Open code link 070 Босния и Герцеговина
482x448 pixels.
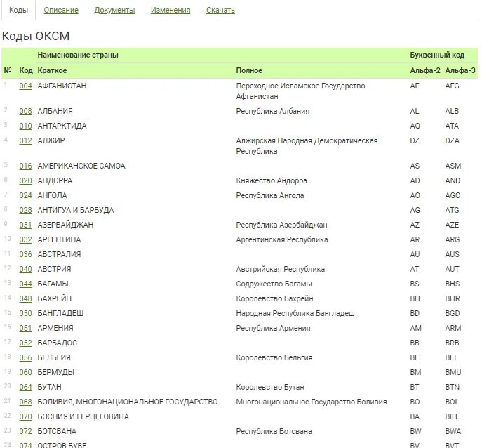point(25,417)
